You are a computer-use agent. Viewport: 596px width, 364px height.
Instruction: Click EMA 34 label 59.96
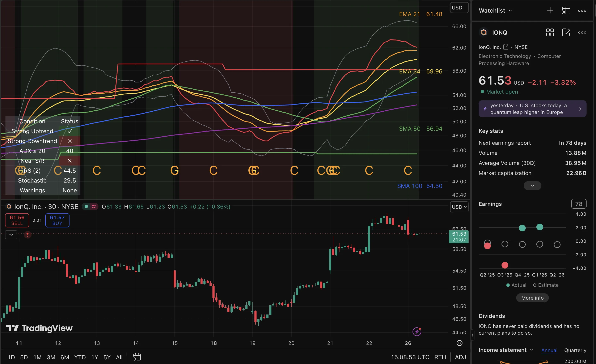coord(420,71)
